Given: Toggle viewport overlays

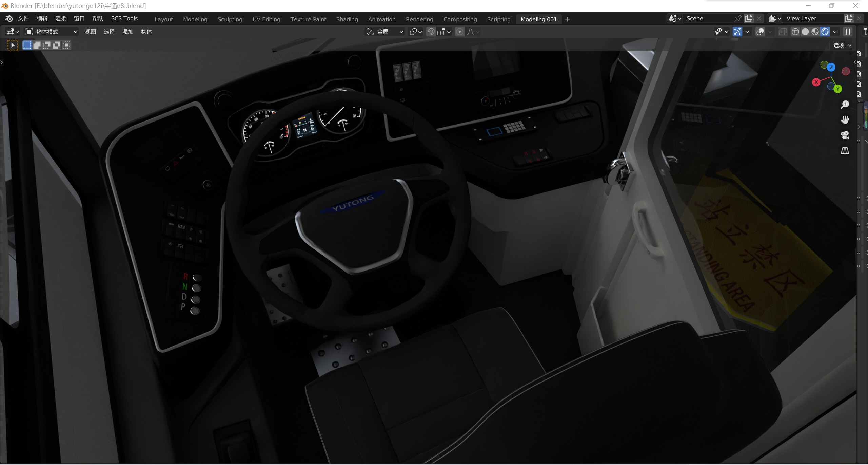Looking at the screenshot, I should tap(760, 32).
